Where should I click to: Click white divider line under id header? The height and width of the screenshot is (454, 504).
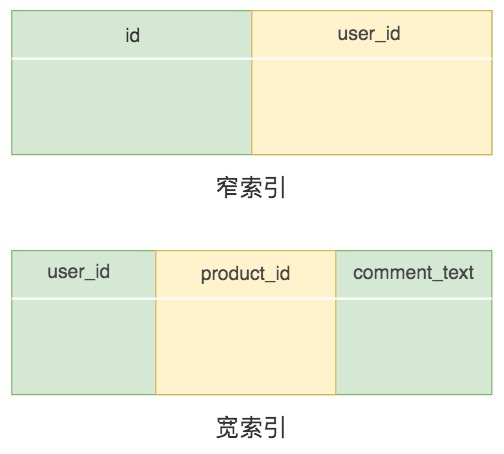132,59
